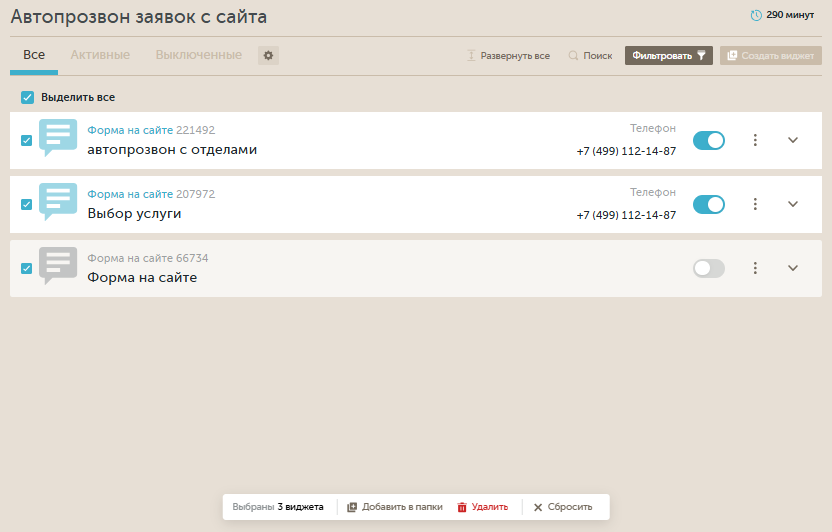Click the gear settings icon beside tabs
832x532 pixels.
click(268, 55)
